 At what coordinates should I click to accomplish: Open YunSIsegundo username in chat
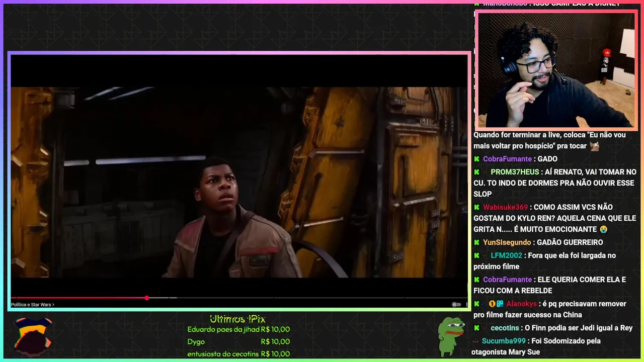508,242
